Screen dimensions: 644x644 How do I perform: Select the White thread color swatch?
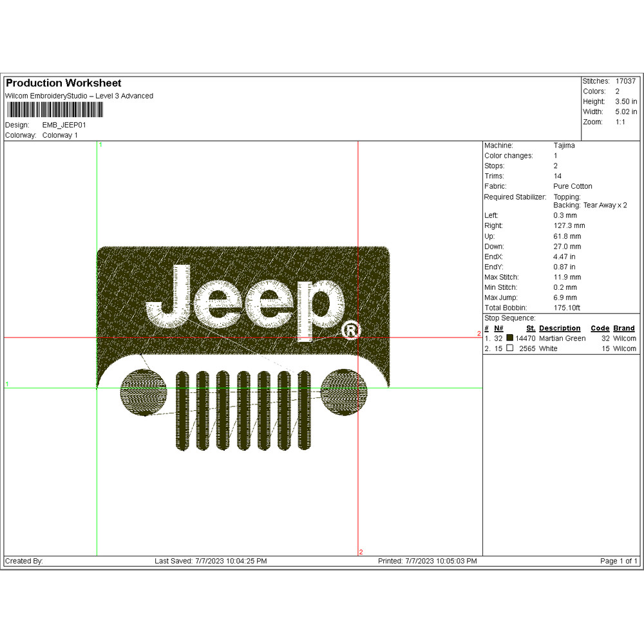tap(510, 348)
